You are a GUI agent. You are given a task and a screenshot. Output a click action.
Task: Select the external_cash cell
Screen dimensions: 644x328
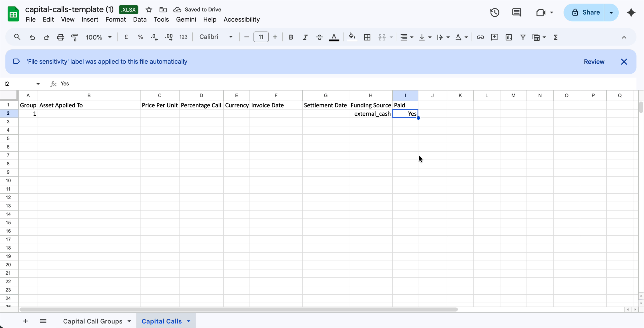pos(371,114)
